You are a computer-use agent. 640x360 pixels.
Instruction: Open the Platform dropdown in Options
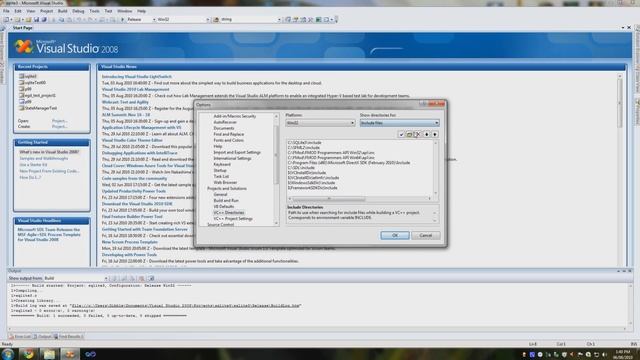pos(320,123)
